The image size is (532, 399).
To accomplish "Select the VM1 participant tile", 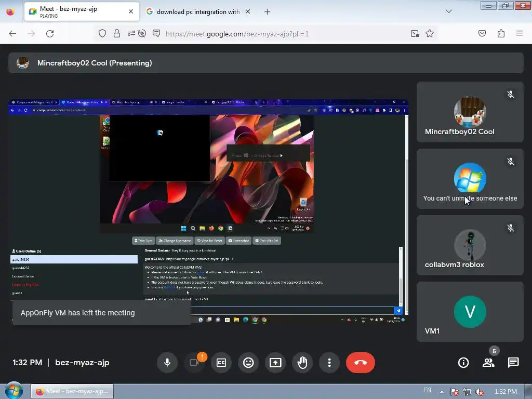I will point(470,312).
